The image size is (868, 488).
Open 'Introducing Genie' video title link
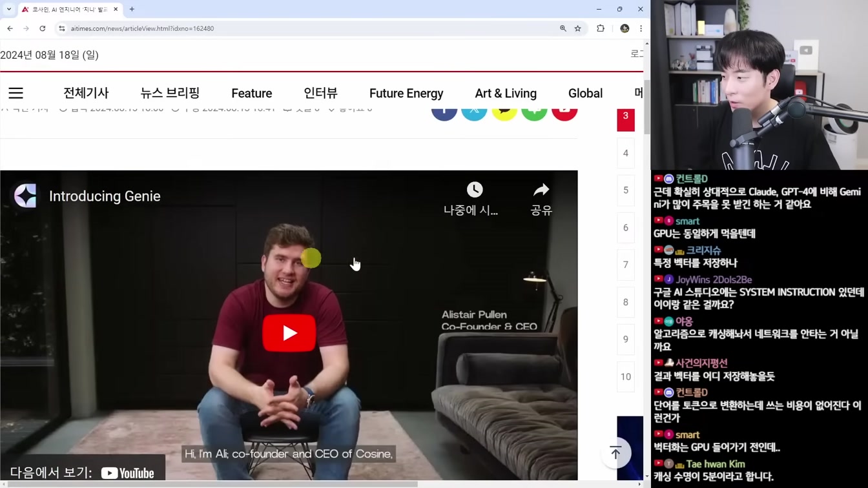(105, 196)
